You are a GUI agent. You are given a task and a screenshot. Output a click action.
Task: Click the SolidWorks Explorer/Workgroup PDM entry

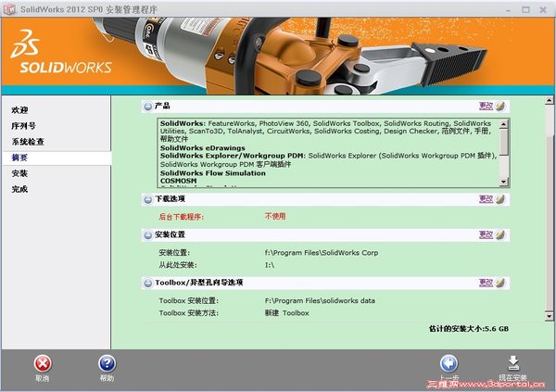click(x=233, y=156)
